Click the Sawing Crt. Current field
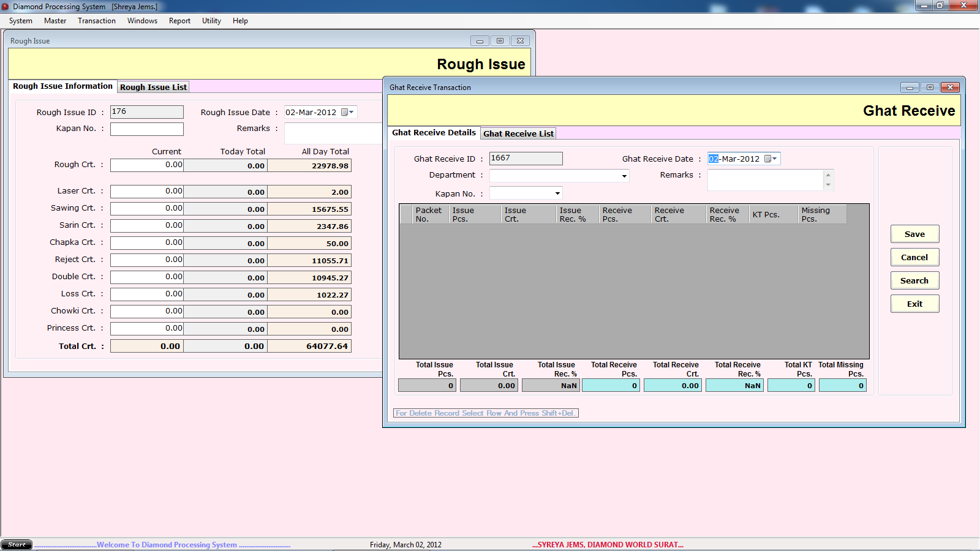Viewport: 980px width, 551px height. pyautogui.click(x=147, y=208)
